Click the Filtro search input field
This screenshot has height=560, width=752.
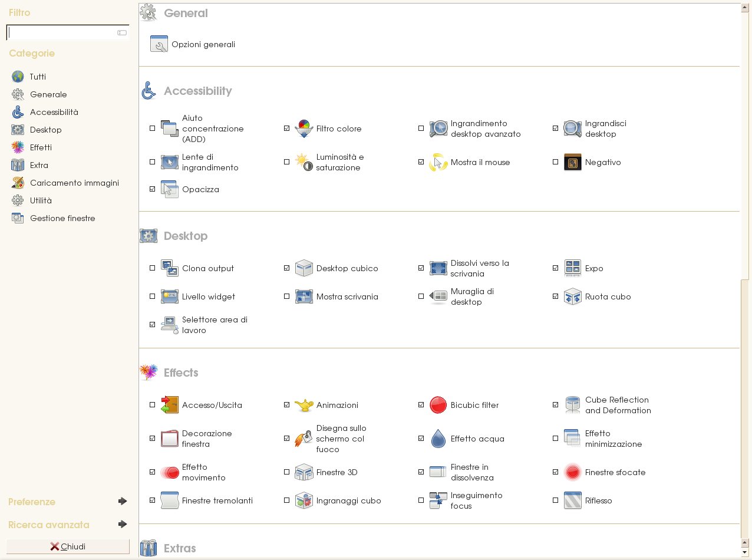point(68,32)
